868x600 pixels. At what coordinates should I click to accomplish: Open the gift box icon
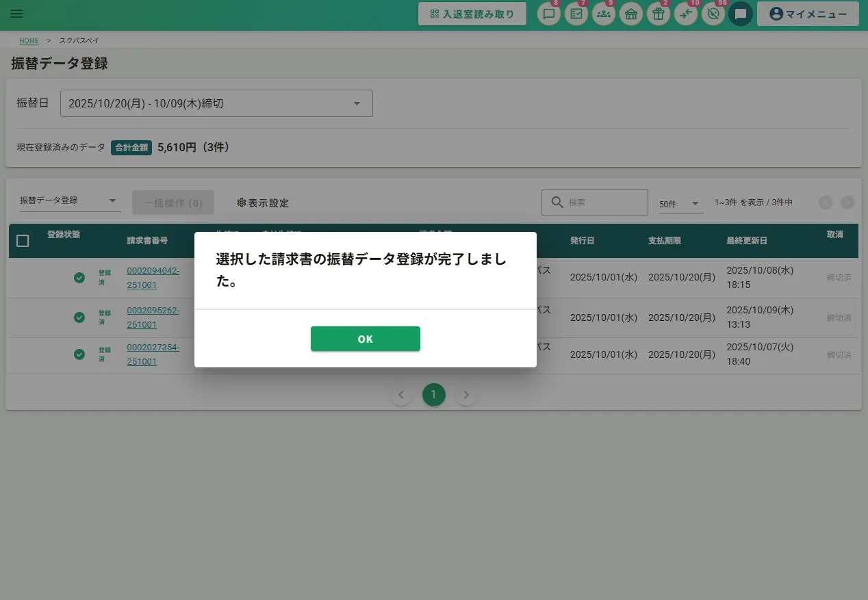coord(658,14)
